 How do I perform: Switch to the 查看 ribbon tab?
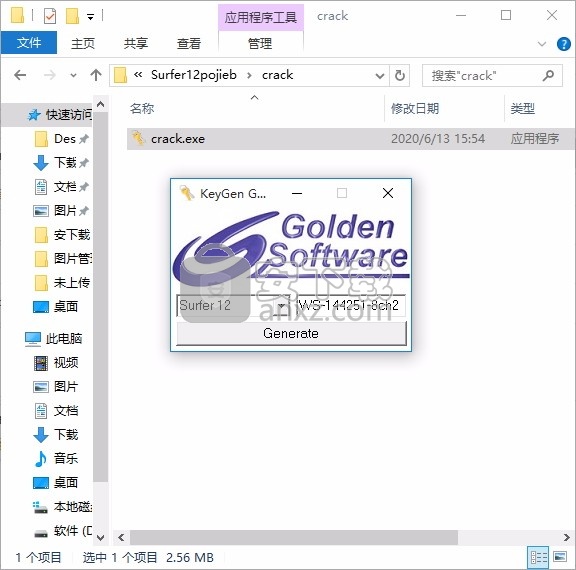pyautogui.click(x=189, y=43)
